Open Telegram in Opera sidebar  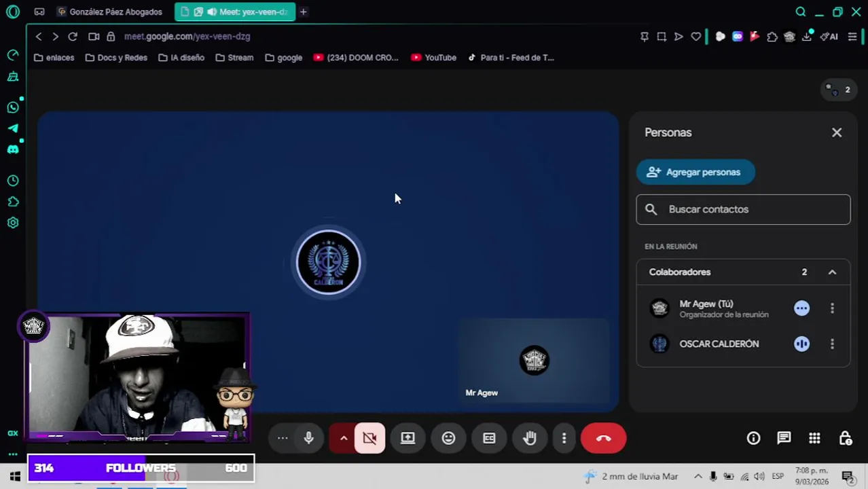[13, 128]
